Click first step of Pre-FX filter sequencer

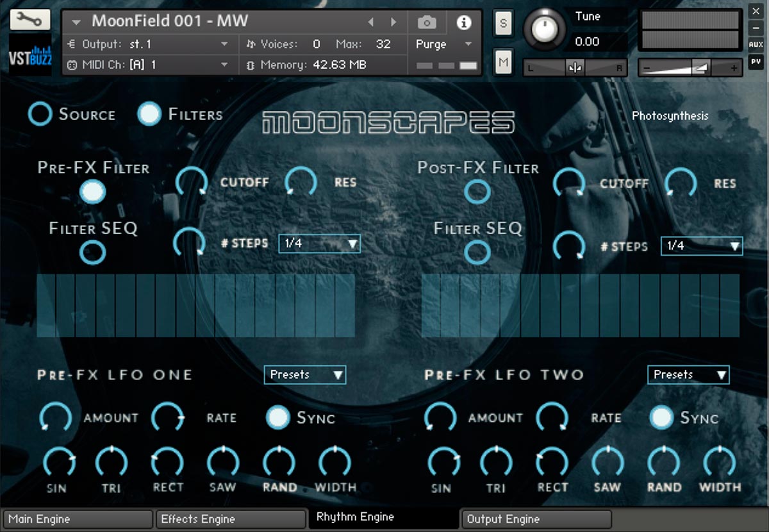point(45,305)
